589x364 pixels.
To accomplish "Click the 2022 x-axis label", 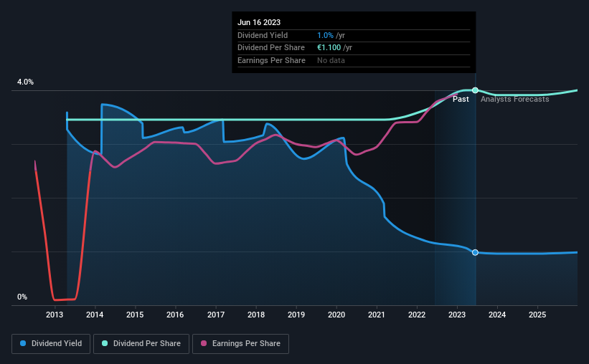I will coord(417,315).
